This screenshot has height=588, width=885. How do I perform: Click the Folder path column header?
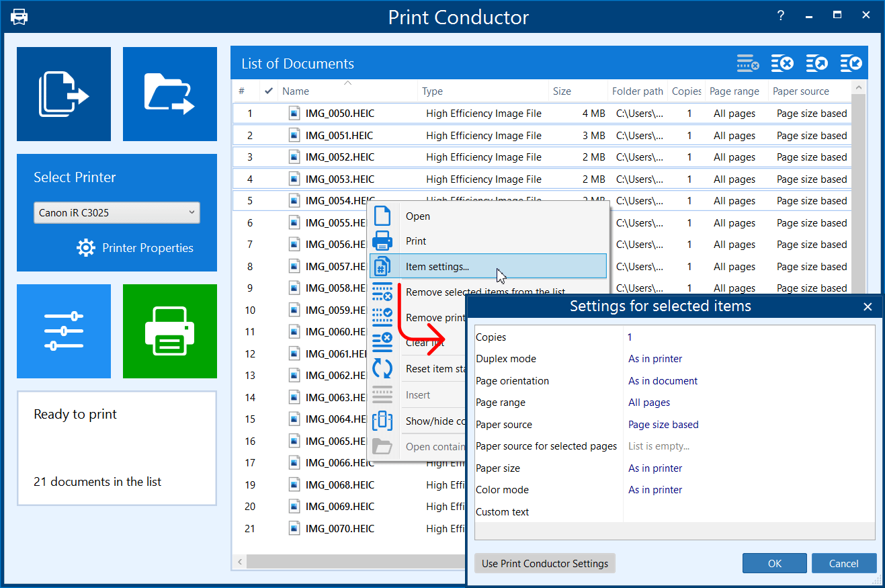tap(638, 91)
